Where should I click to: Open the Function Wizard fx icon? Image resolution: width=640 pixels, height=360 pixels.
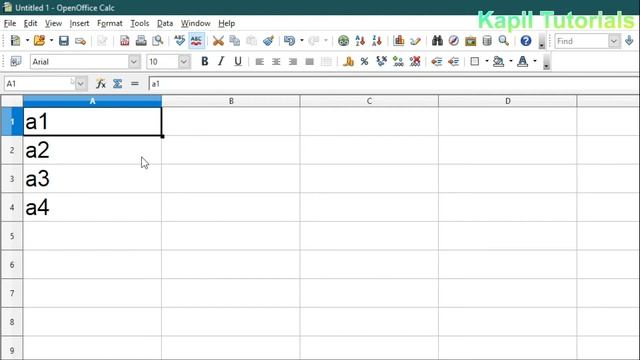[101, 84]
